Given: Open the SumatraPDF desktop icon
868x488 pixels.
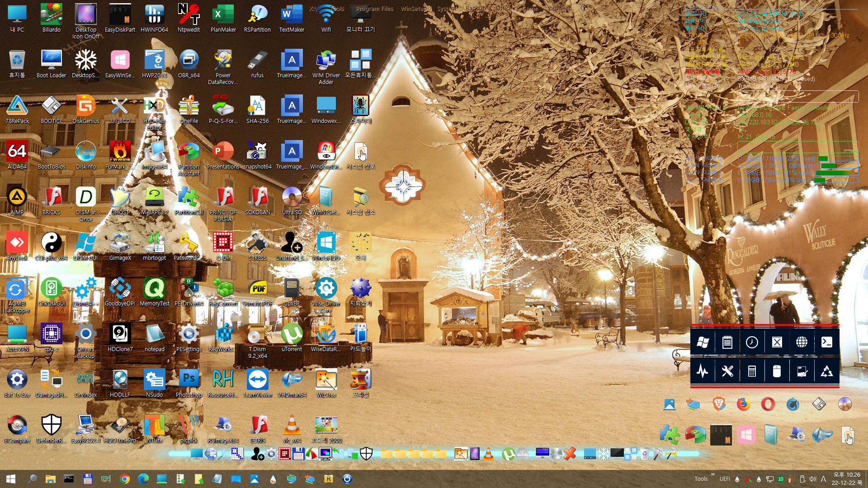Looking at the screenshot, I should pyautogui.click(x=257, y=292).
